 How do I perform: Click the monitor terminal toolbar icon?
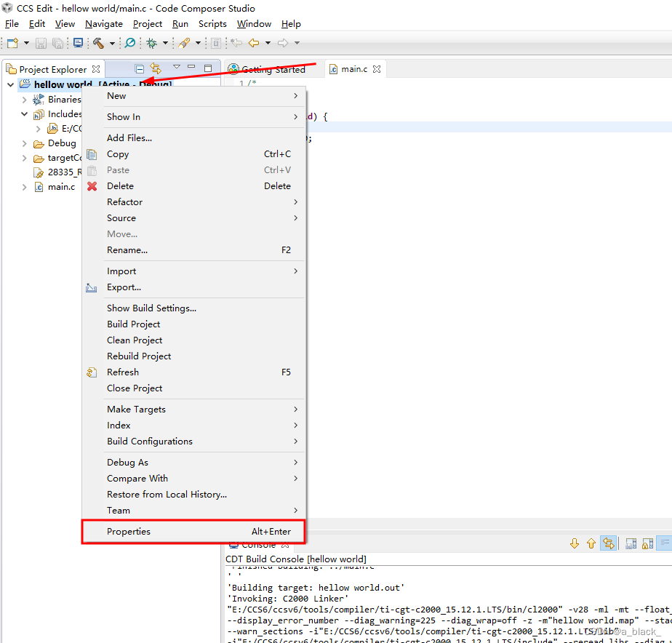pyautogui.click(x=78, y=43)
